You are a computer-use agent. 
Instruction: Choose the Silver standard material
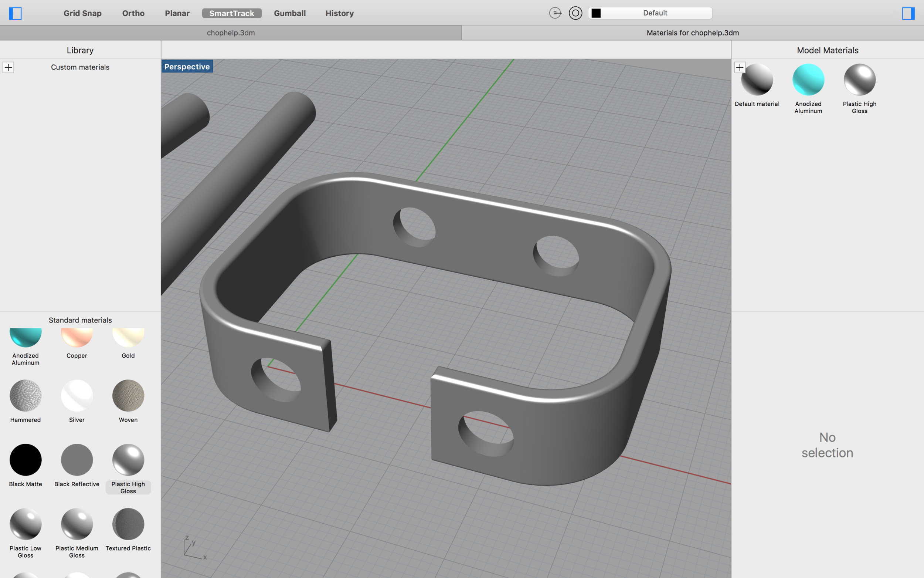click(77, 395)
